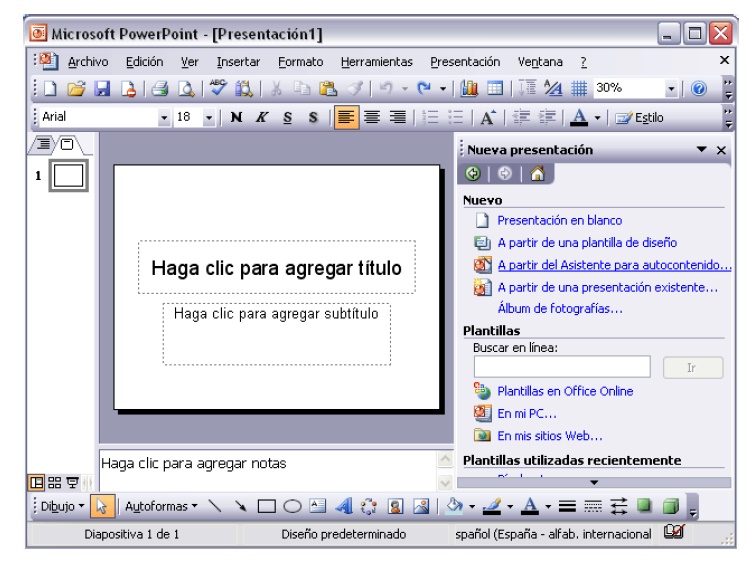This screenshot has width=754, height=566.
Task: Click the Print icon
Action: [x=160, y=88]
